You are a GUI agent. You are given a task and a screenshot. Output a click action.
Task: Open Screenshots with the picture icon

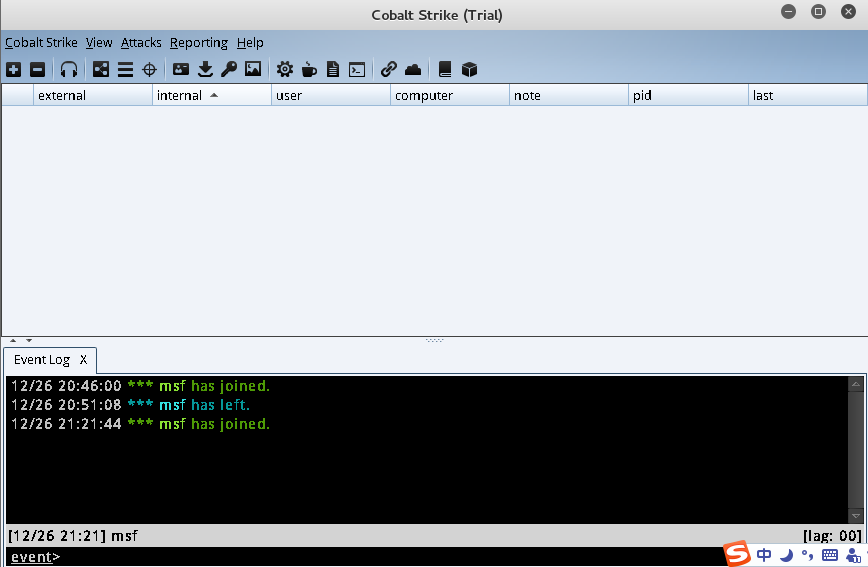pyautogui.click(x=253, y=69)
